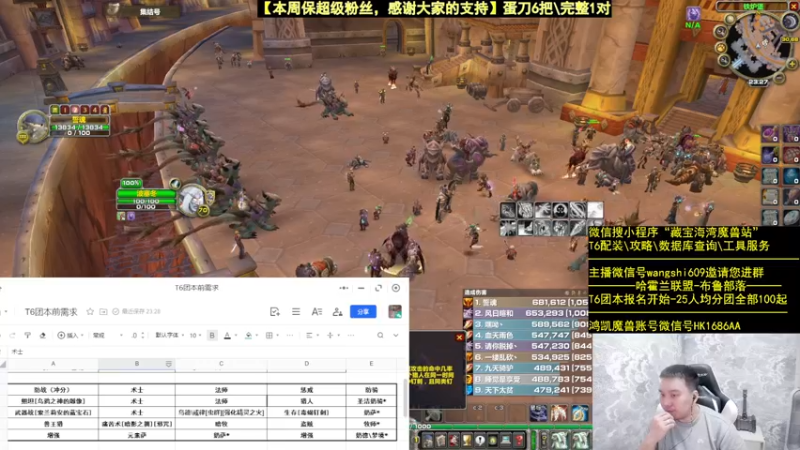Viewport: 800px width, 450px height.
Task: Click the golden ring action bar ability
Action: pos(580,413)
